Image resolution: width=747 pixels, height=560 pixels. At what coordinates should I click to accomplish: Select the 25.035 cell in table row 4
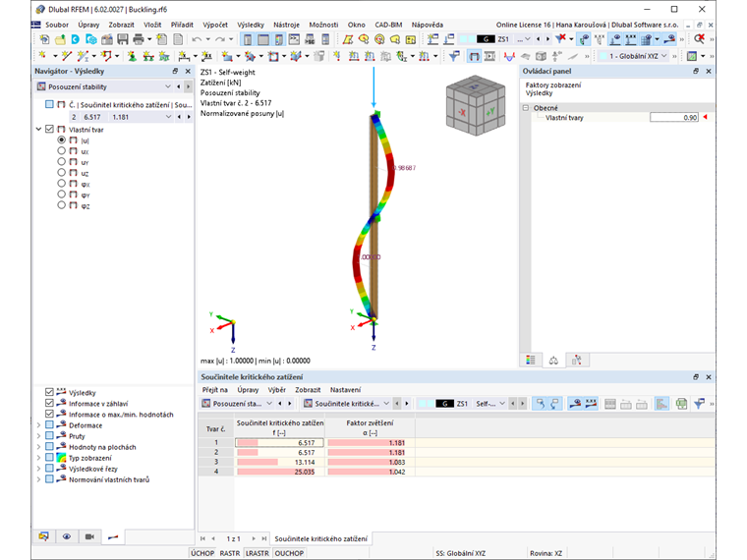click(280, 472)
